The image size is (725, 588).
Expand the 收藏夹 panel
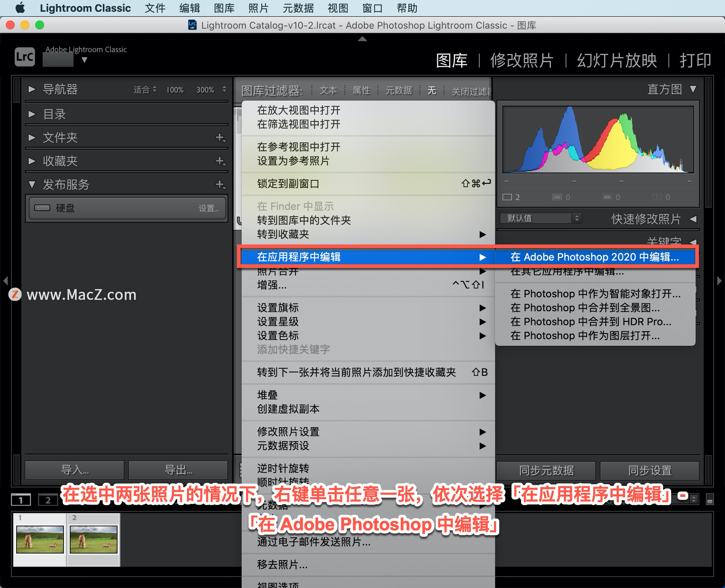coord(32,161)
